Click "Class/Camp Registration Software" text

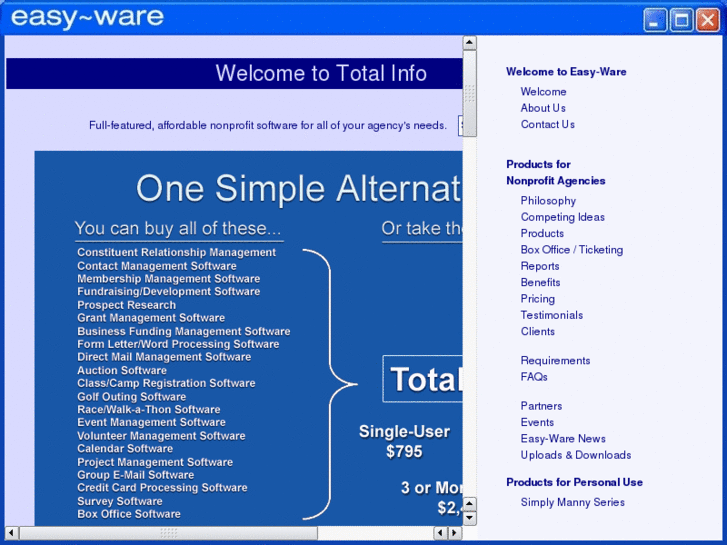(x=166, y=384)
